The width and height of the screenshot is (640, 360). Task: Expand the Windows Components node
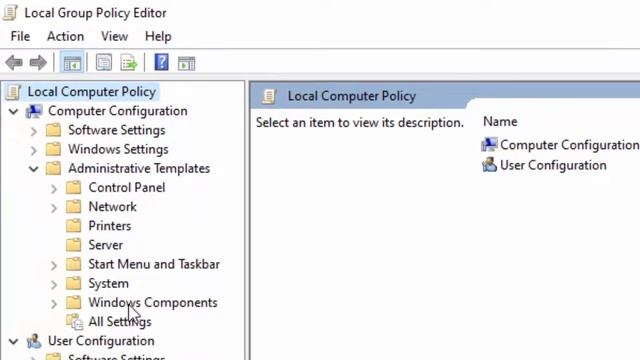pos(54,303)
